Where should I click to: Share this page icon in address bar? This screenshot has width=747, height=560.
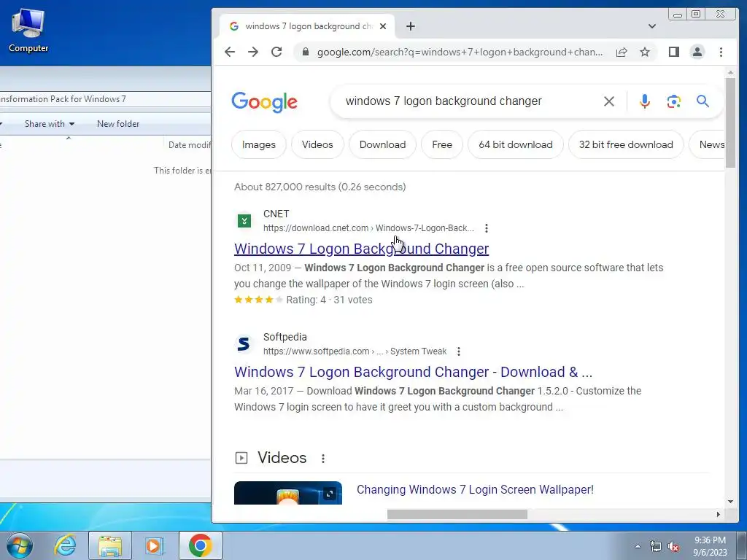622,52
